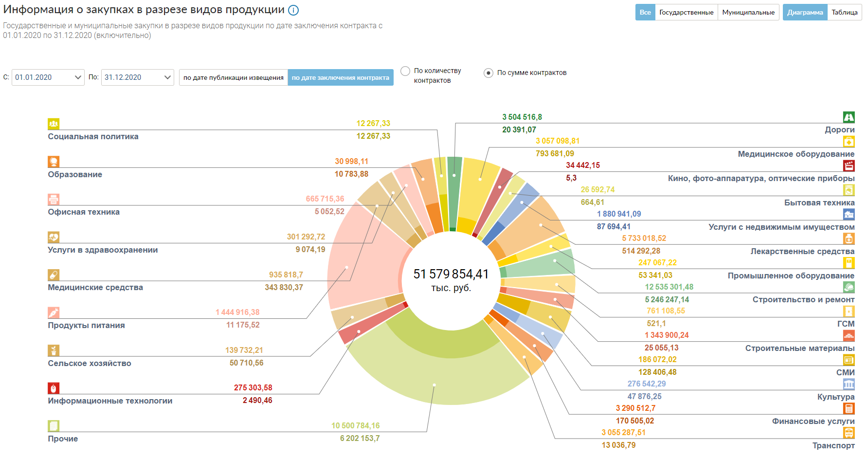Click the Офисная техника label
The image size is (868, 459).
[x=84, y=212]
